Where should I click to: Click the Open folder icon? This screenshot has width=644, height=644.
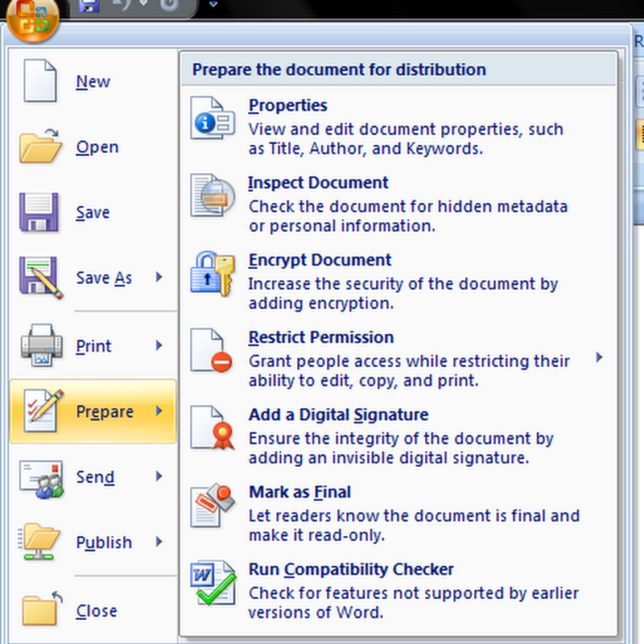40,146
